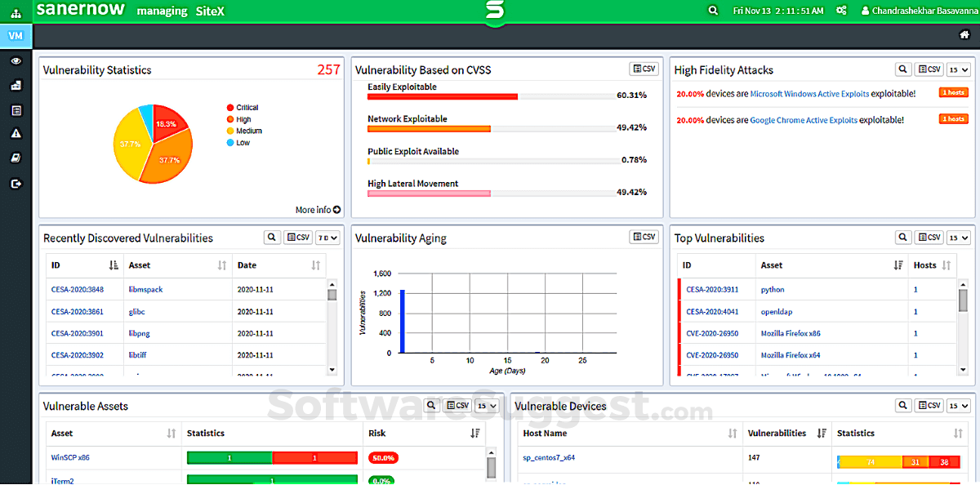Open the row count dropdown in Top Vulnerabilities
The image size is (980, 485).
tap(957, 238)
